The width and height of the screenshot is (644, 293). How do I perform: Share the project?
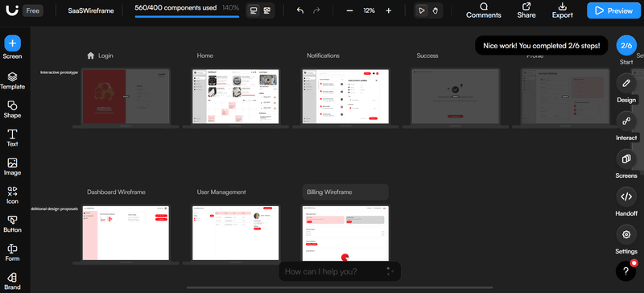526,10
